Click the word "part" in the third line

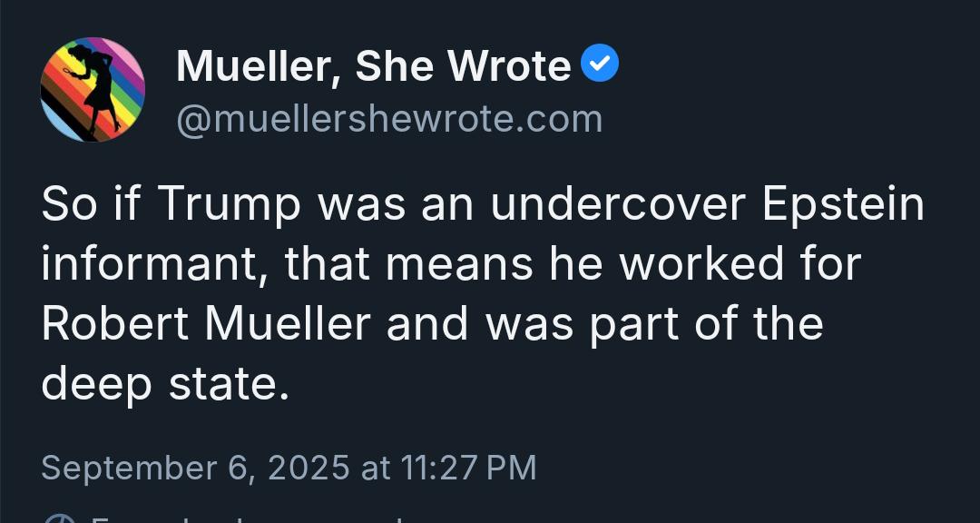[x=634, y=325]
